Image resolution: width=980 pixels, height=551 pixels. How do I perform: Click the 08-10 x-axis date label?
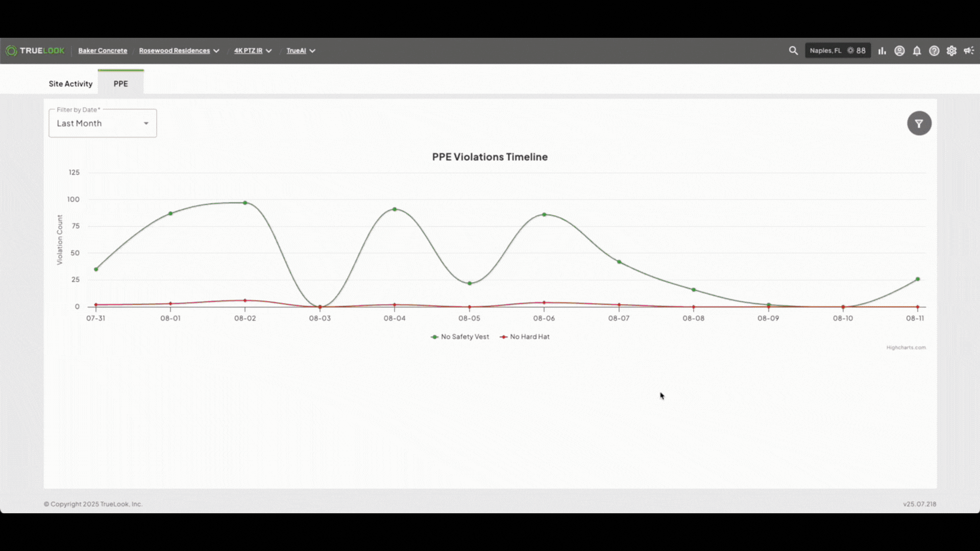point(843,318)
